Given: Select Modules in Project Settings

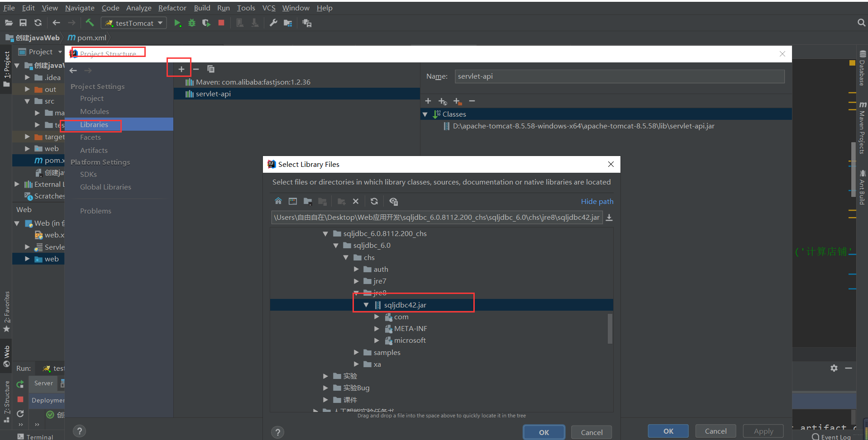Looking at the screenshot, I should click(x=95, y=111).
